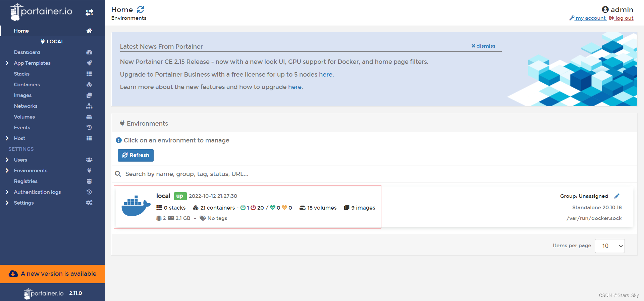Click the Images clone icon
Image resolution: width=644 pixels, height=301 pixels.
click(x=89, y=95)
